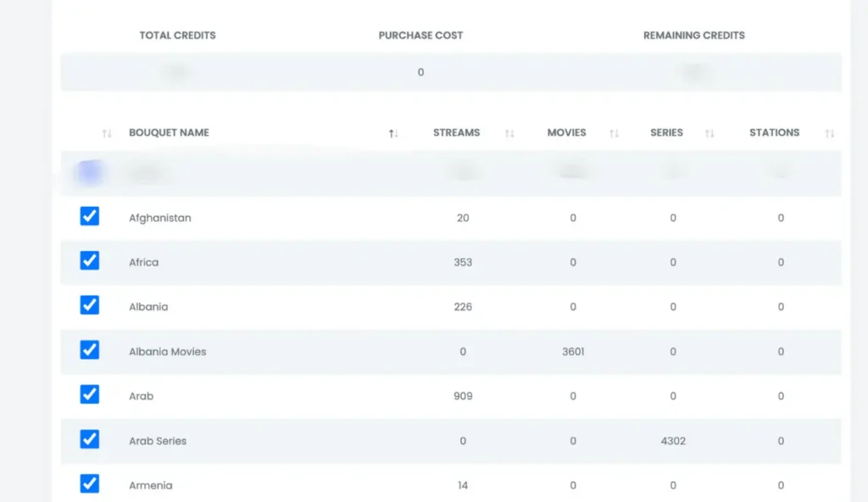868x502 pixels.
Task: Click the STREAMS column header
Action: pyautogui.click(x=456, y=132)
